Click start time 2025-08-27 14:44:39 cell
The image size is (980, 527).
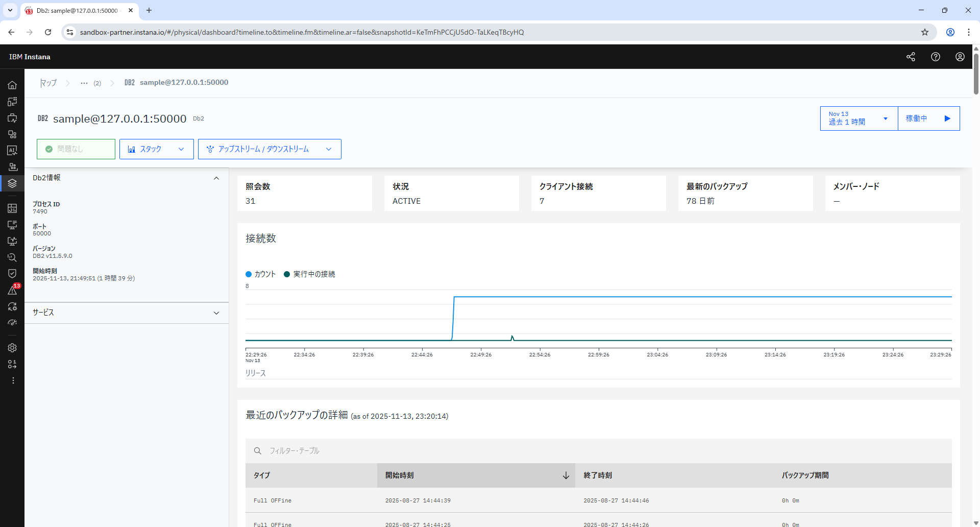coord(418,500)
